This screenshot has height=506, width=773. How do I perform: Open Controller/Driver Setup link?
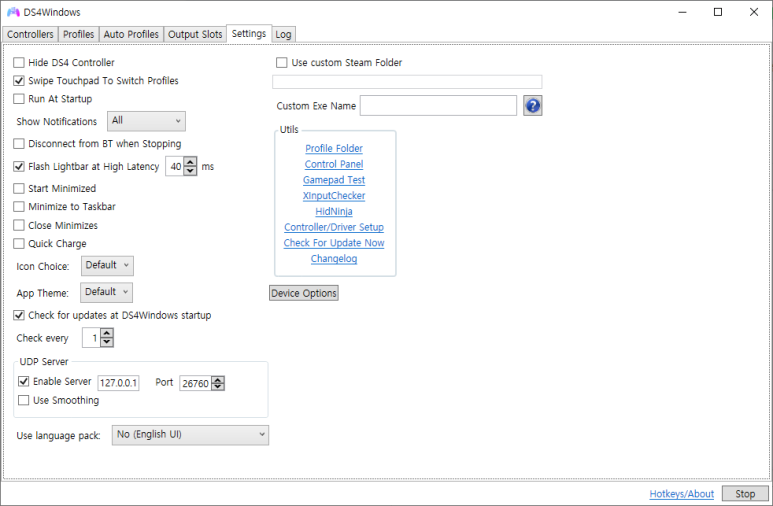pos(334,227)
